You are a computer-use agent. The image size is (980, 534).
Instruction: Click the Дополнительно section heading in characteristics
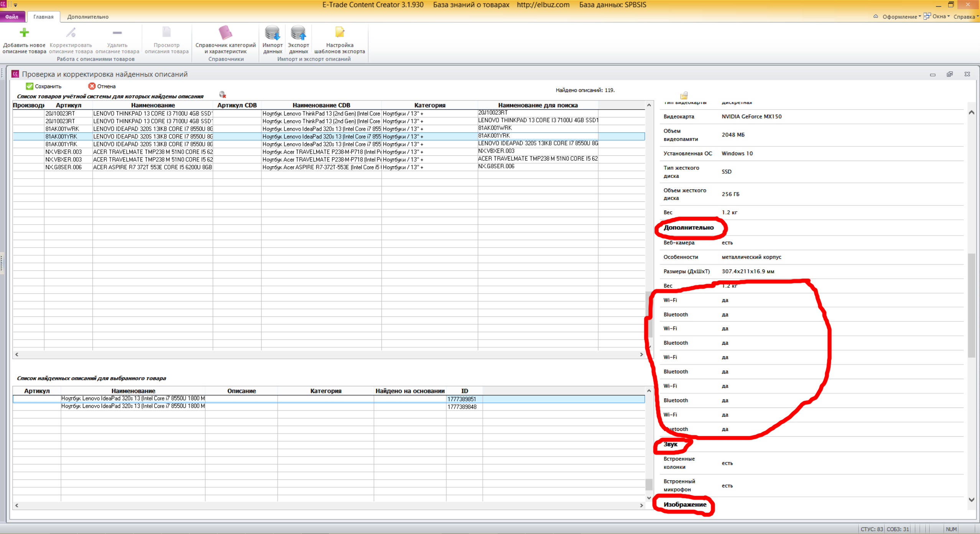[x=689, y=228]
